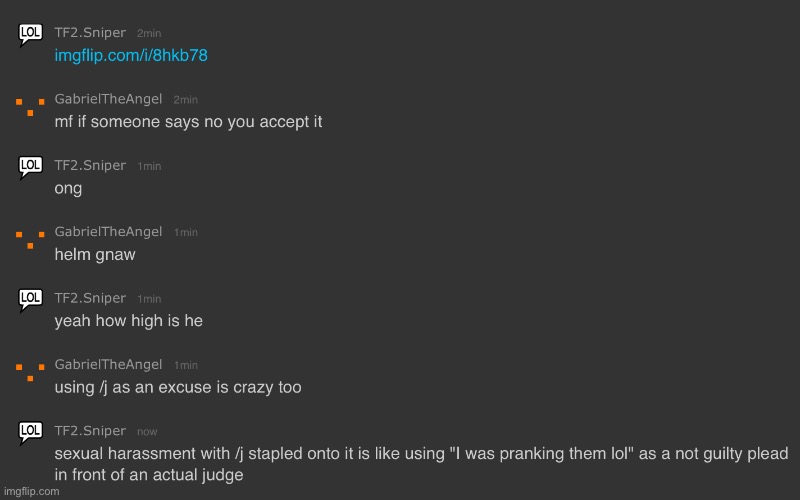Click the LOL avatar beside the imgflip link comment
This screenshot has width=800, height=500.
click(x=30, y=36)
